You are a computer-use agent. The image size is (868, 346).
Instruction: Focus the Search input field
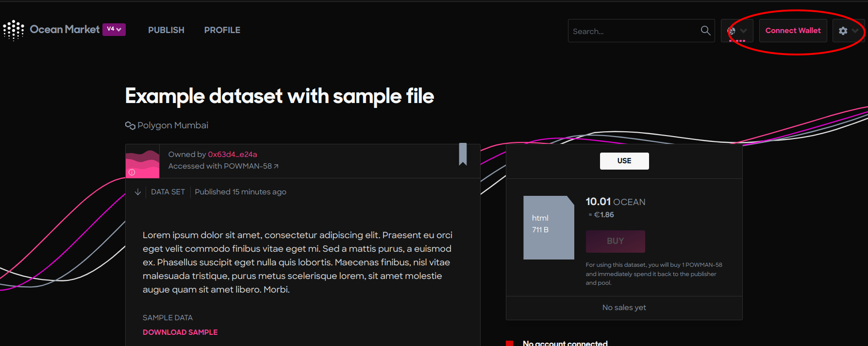tap(634, 31)
